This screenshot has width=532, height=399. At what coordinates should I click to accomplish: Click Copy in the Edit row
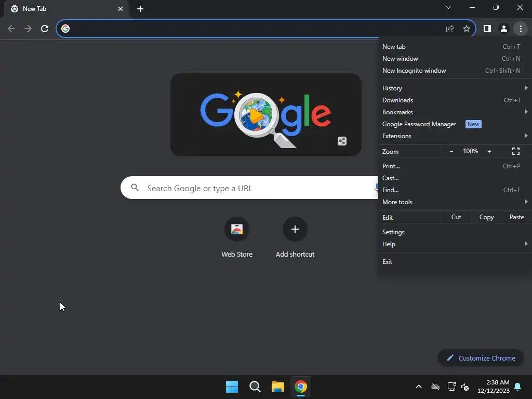coord(486,217)
